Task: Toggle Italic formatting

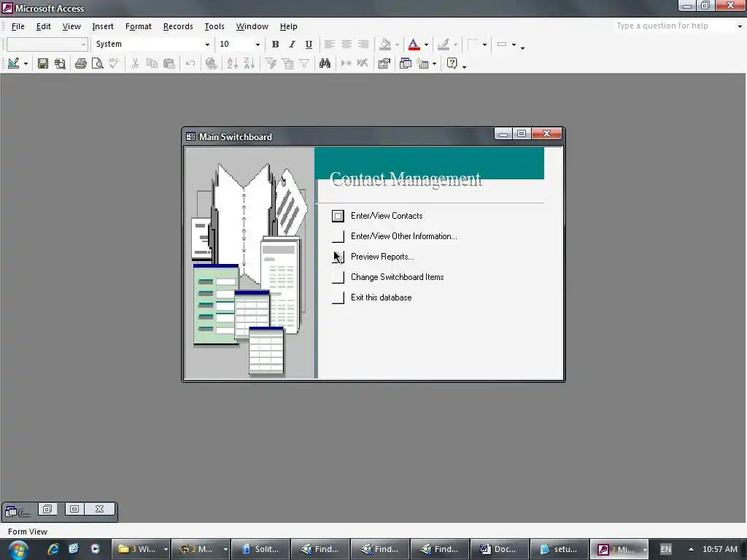Action: click(292, 44)
